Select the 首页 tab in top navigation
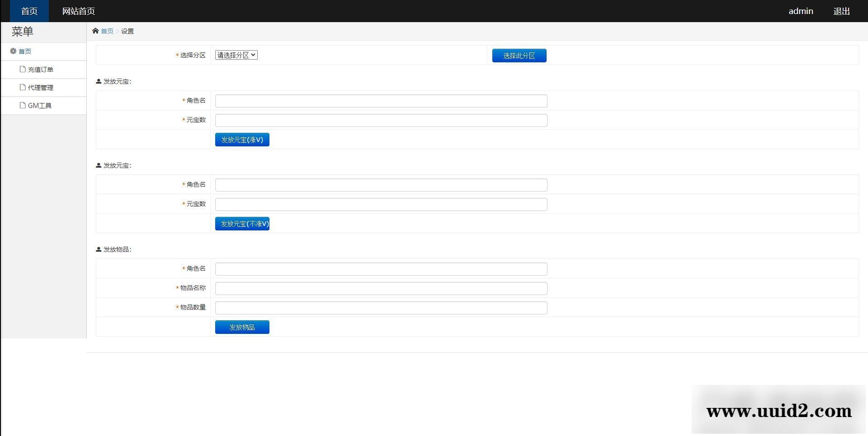 point(29,11)
